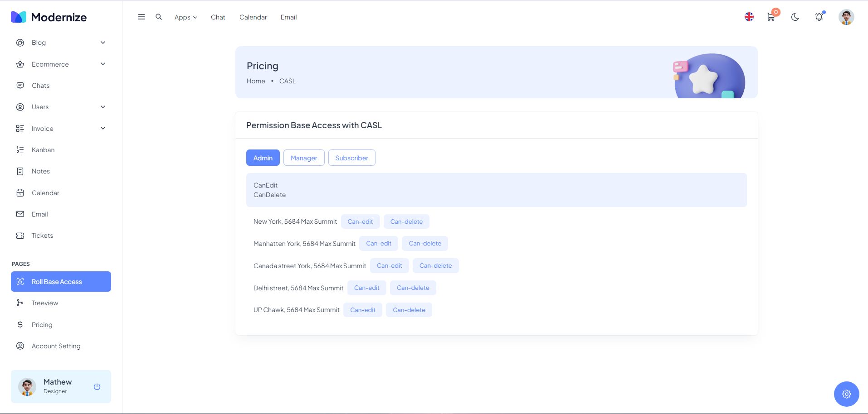Go to Treeview page in sidebar
Image resolution: width=868 pixels, height=414 pixels.
click(45, 303)
